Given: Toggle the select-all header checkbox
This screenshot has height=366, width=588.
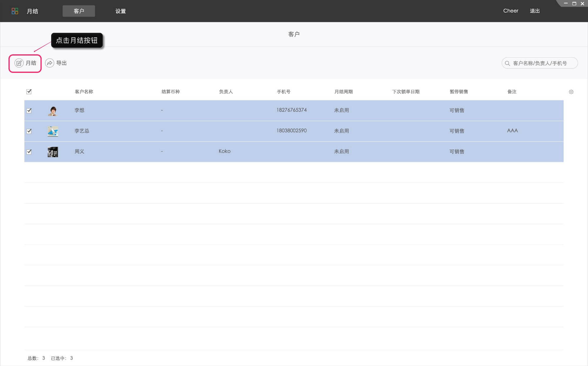Looking at the screenshot, I should [x=29, y=92].
